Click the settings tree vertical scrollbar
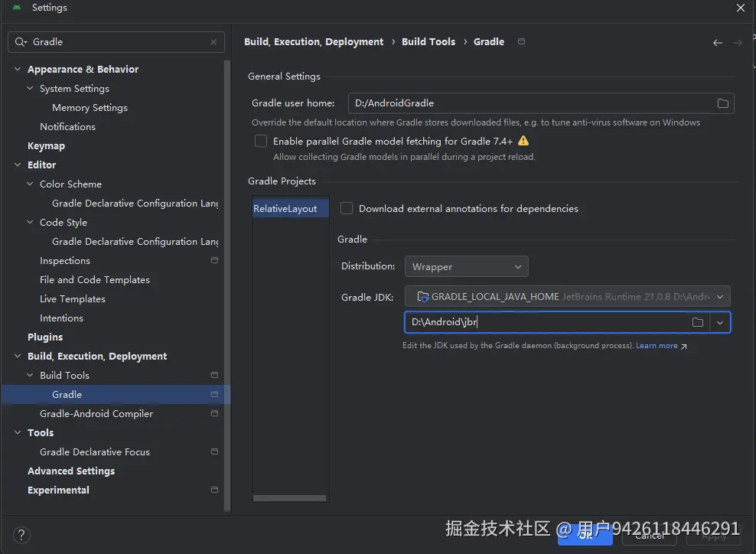The height and width of the screenshot is (554, 756). click(227, 286)
